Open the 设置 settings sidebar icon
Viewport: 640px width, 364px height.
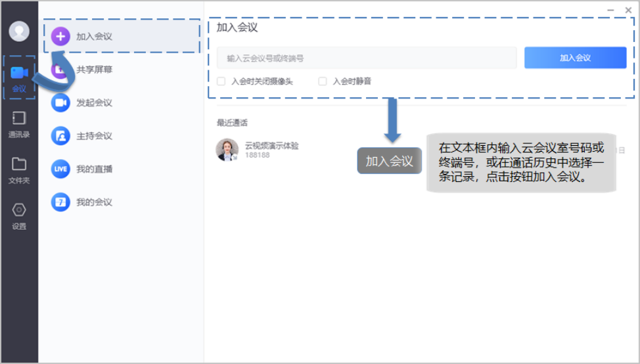19,216
